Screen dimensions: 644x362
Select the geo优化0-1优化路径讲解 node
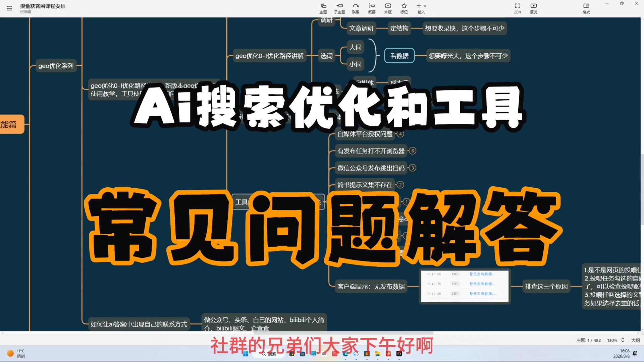tap(269, 56)
